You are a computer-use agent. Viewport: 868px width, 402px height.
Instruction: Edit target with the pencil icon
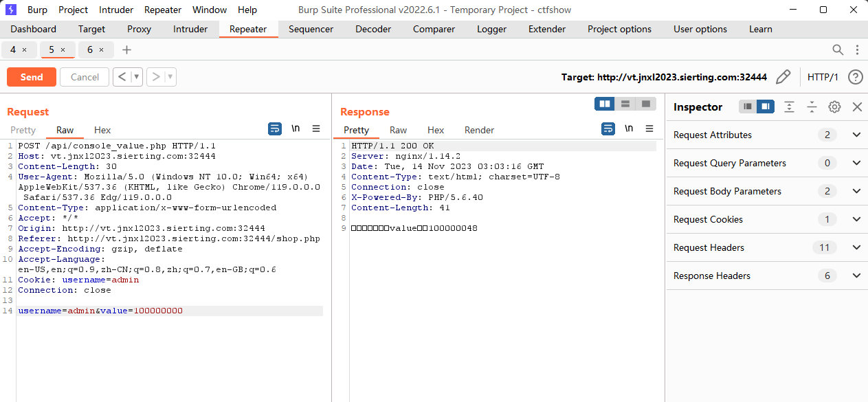point(783,77)
